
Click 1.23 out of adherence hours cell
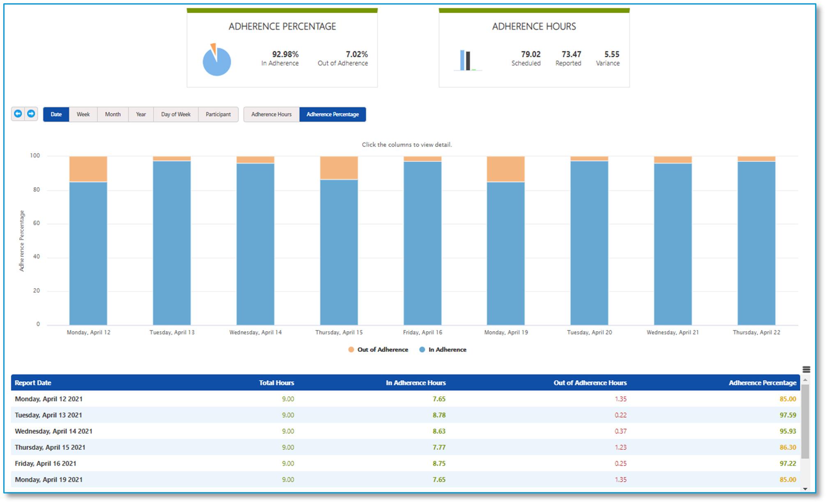(620, 447)
